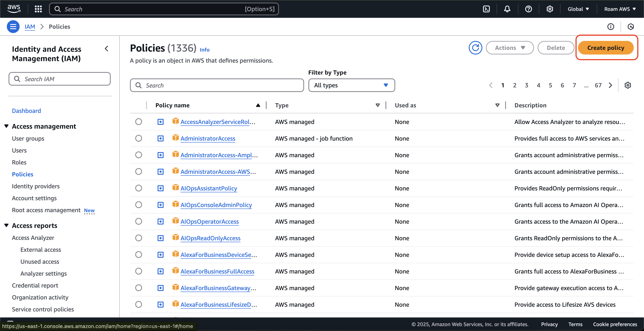Viewport: 644px width, 331px height.
Task: Click the AdministratorAccess policy box icon
Action: click(175, 138)
